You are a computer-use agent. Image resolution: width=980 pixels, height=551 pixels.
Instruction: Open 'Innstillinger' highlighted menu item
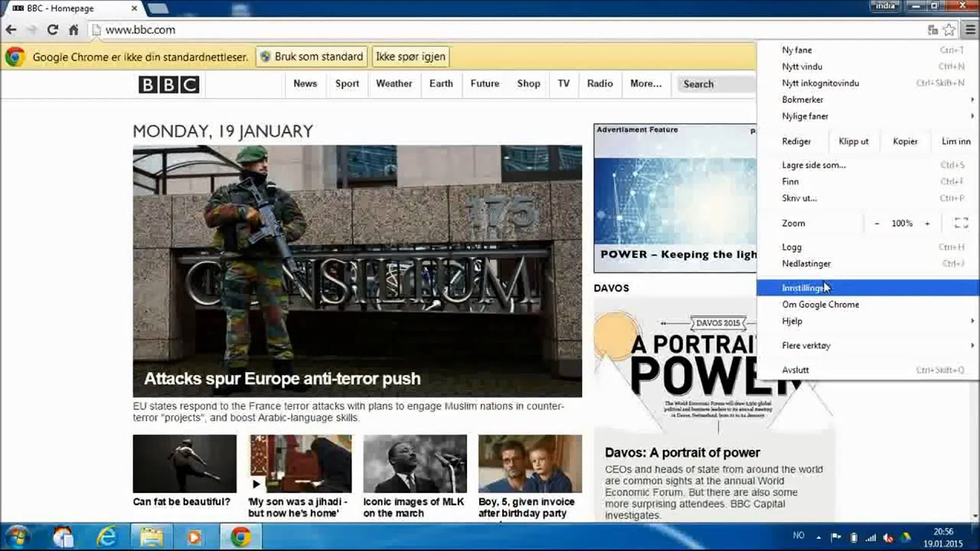click(x=867, y=288)
